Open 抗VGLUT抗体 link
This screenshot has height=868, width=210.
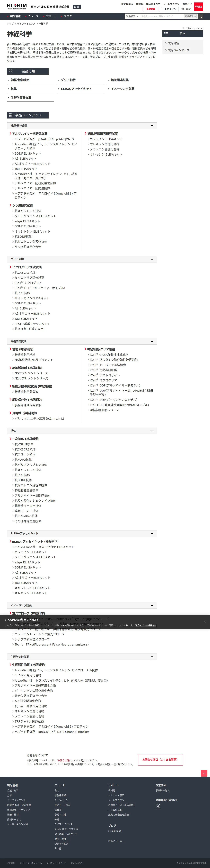[24, 444]
